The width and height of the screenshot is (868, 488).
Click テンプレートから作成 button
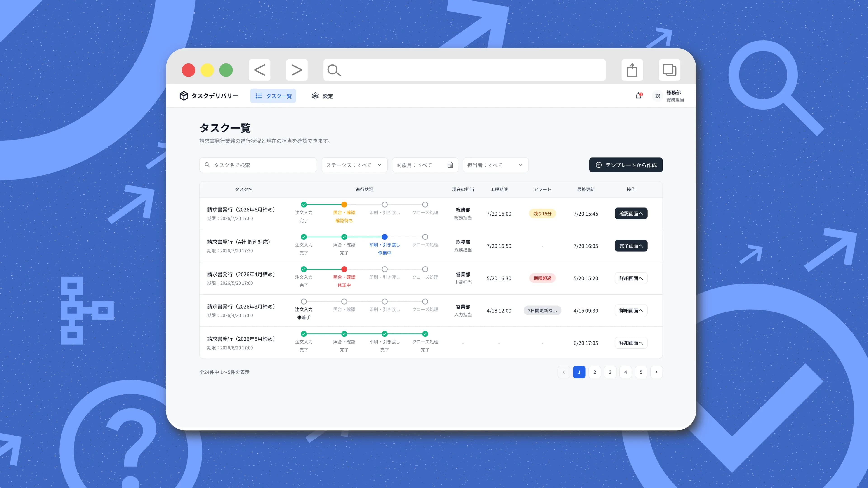click(626, 165)
